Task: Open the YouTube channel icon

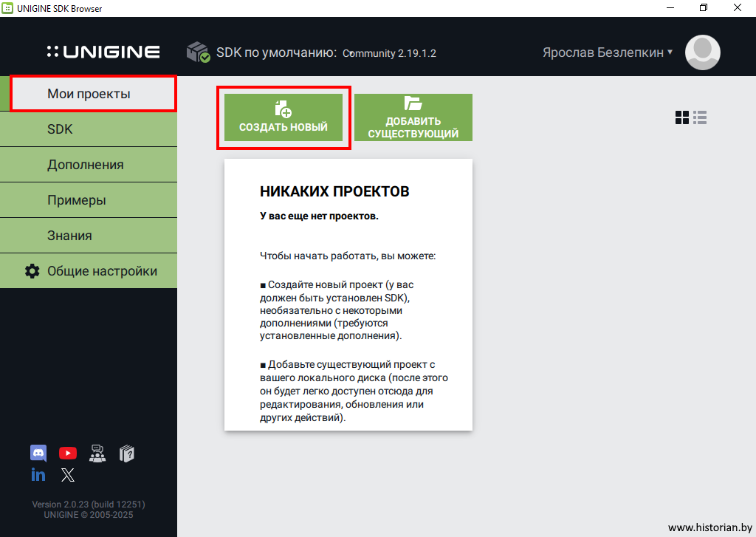Action: coord(68,453)
